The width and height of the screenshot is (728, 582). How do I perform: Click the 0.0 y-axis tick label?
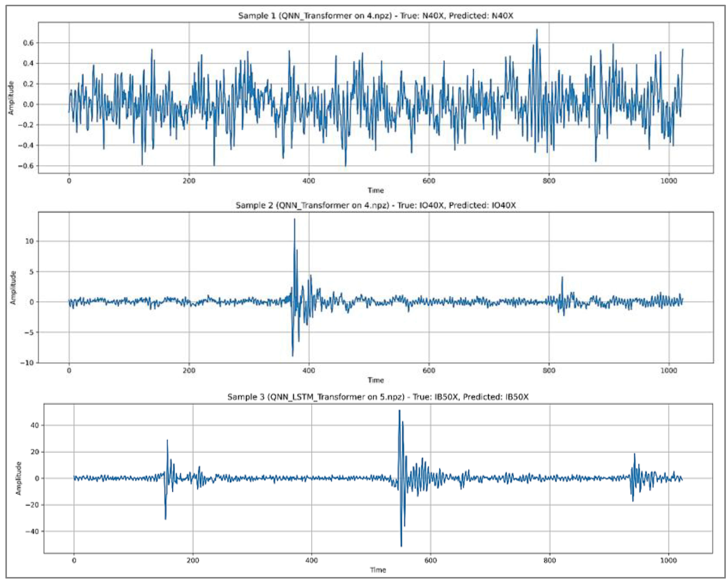tap(28, 105)
